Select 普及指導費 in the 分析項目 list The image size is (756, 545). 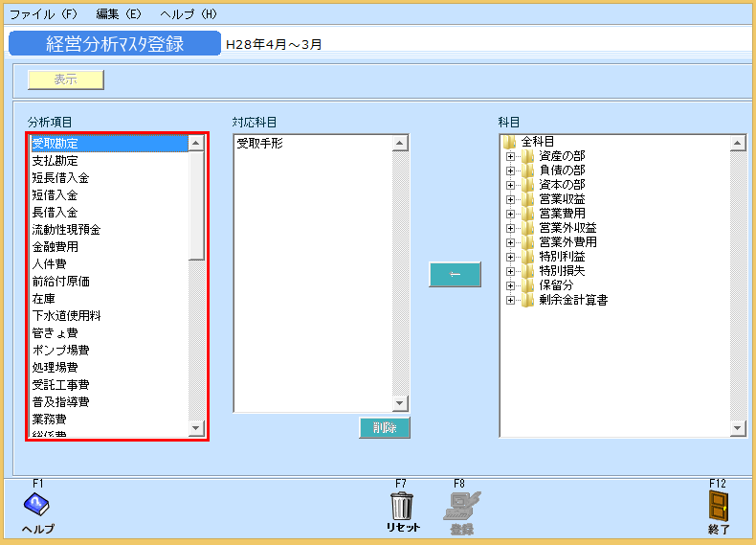[x=109, y=402]
